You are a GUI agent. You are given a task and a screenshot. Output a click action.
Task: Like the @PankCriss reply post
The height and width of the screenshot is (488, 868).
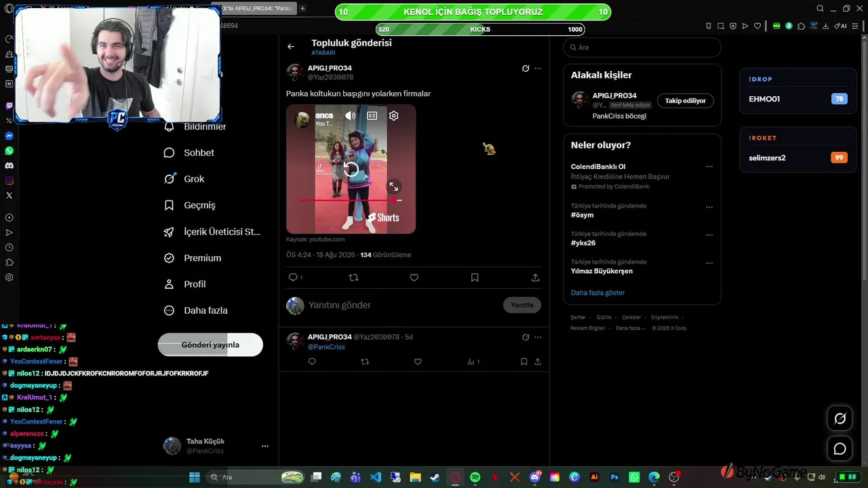tap(418, 362)
